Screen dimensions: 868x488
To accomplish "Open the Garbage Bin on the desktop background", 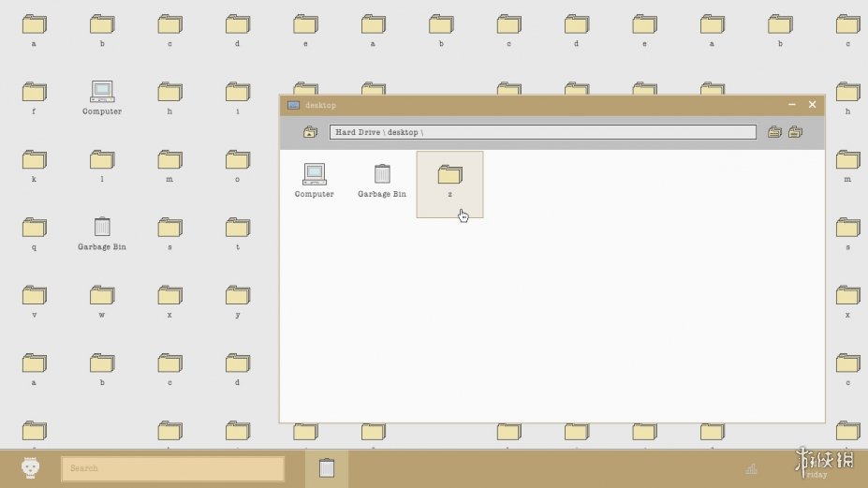I will 102,228.
